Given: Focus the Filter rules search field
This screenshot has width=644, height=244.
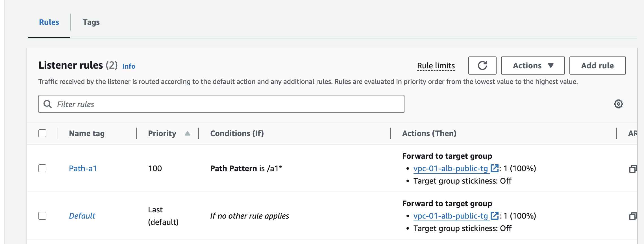Looking at the screenshot, I should click(226, 104).
